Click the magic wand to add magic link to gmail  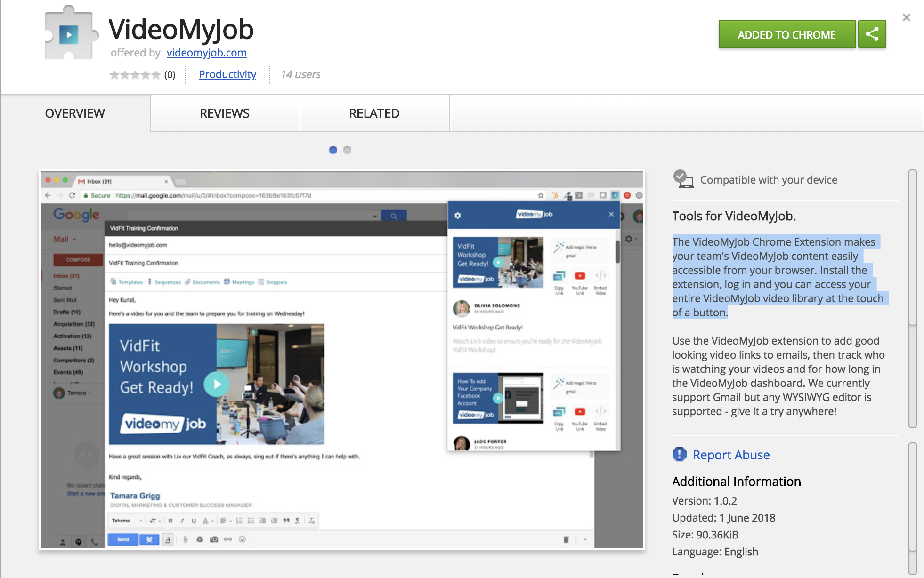click(x=560, y=247)
